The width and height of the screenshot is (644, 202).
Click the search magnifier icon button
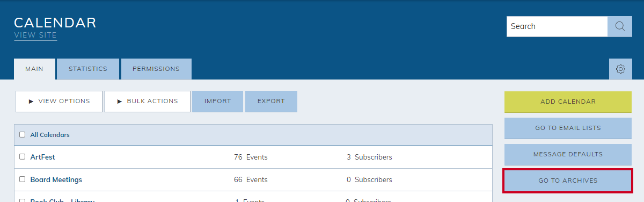pyautogui.click(x=620, y=26)
